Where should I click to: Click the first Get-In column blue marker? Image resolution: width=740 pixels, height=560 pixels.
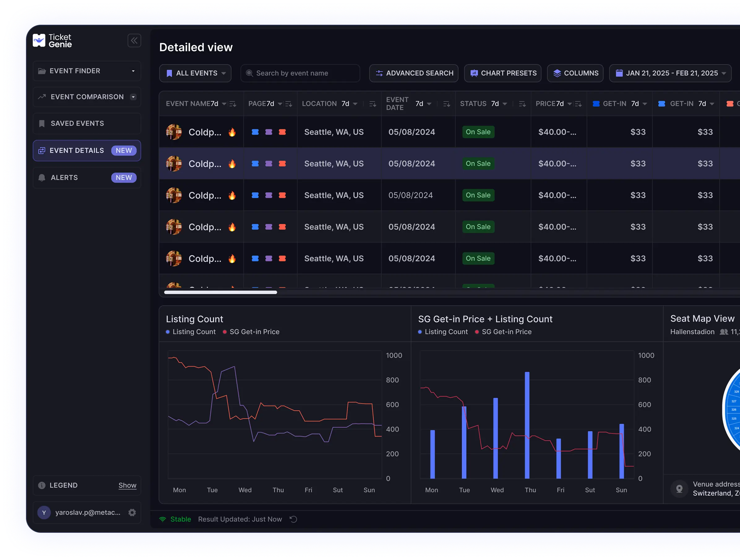click(596, 104)
